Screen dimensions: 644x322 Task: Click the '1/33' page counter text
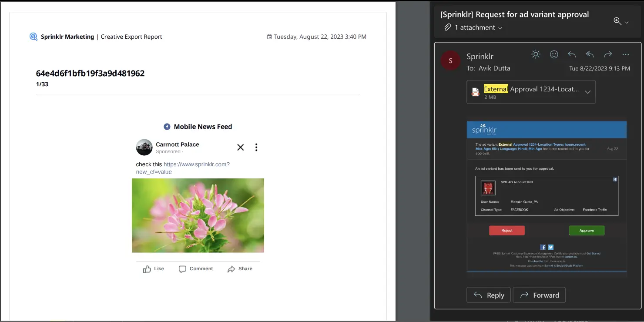(x=42, y=84)
